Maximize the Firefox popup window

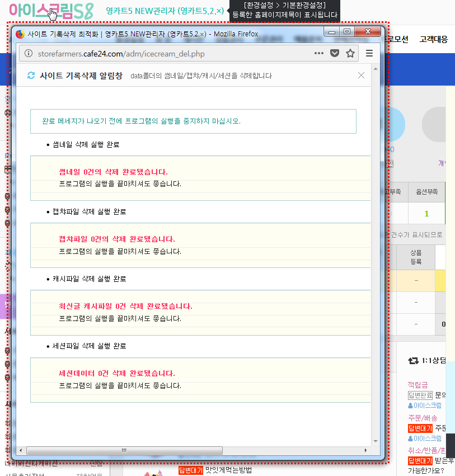(347, 32)
